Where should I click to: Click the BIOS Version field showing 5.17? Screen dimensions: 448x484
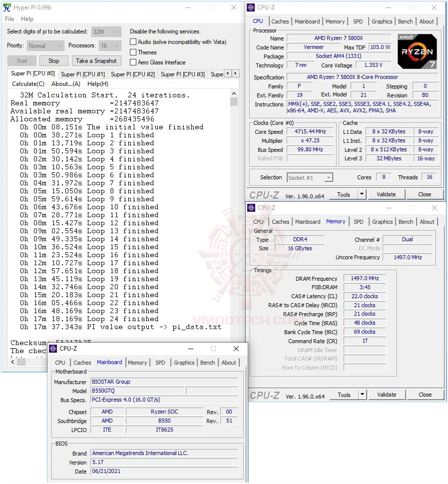pos(164,463)
